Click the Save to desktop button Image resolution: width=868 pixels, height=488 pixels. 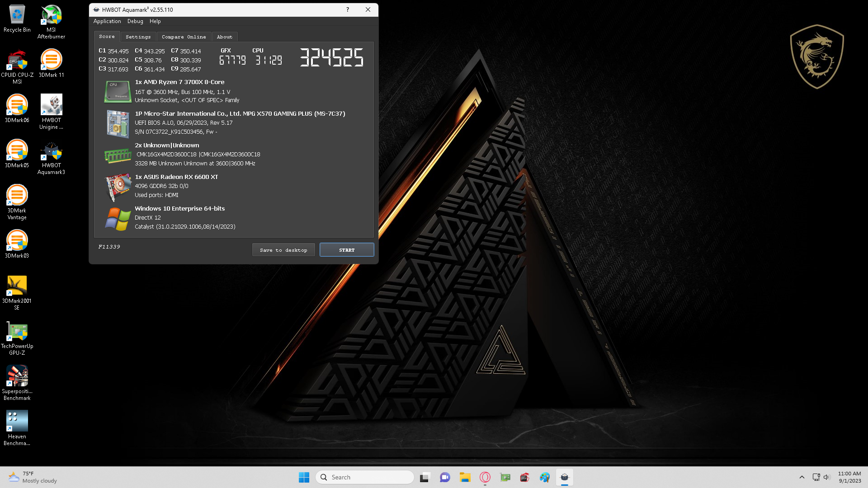pyautogui.click(x=283, y=250)
